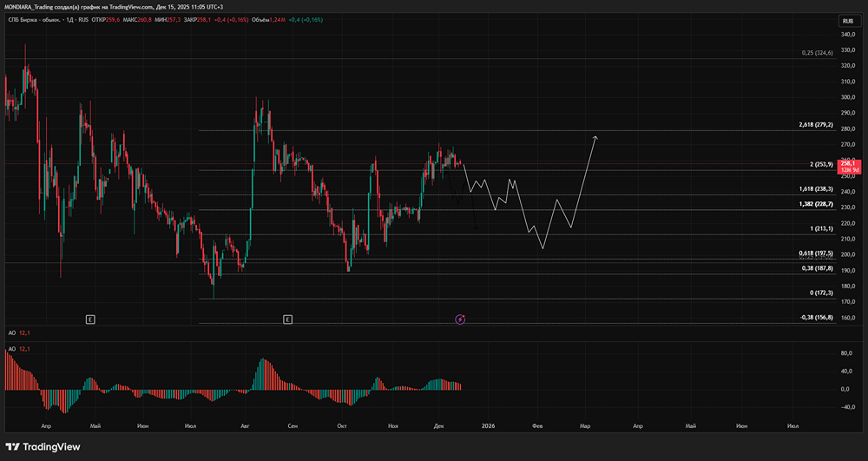
Task: Click the TradingView logo
Action: coord(43,446)
